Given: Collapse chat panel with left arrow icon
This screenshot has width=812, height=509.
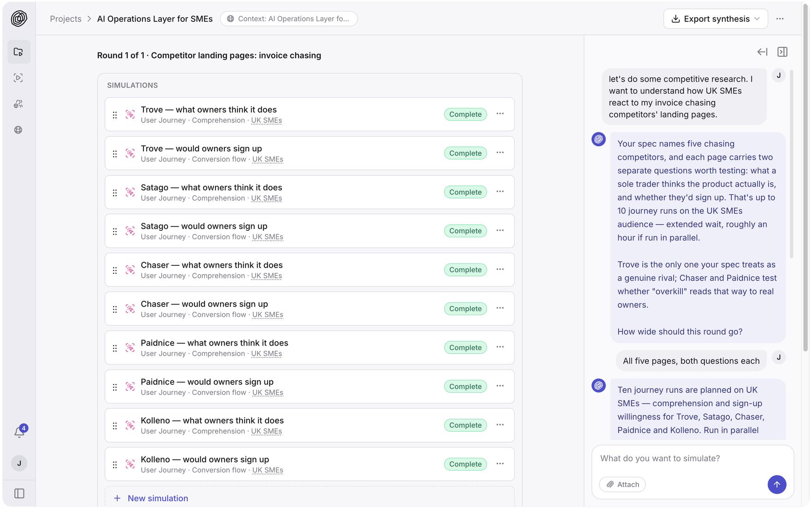Looking at the screenshot, I should coord(762,52).
